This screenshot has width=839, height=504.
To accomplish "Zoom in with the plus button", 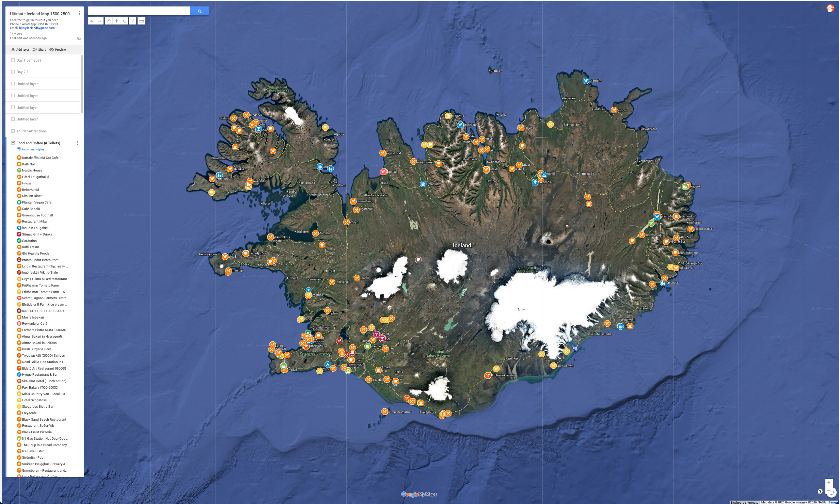I will 829,483.
